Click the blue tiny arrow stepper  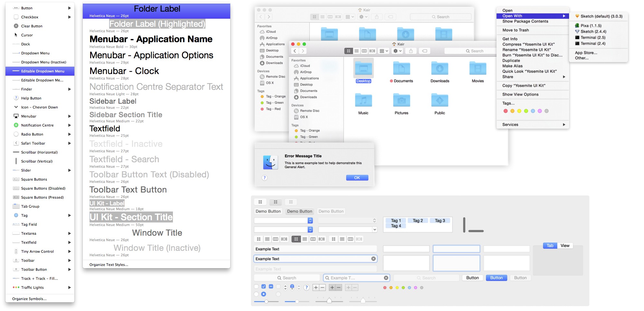[292, 287]
